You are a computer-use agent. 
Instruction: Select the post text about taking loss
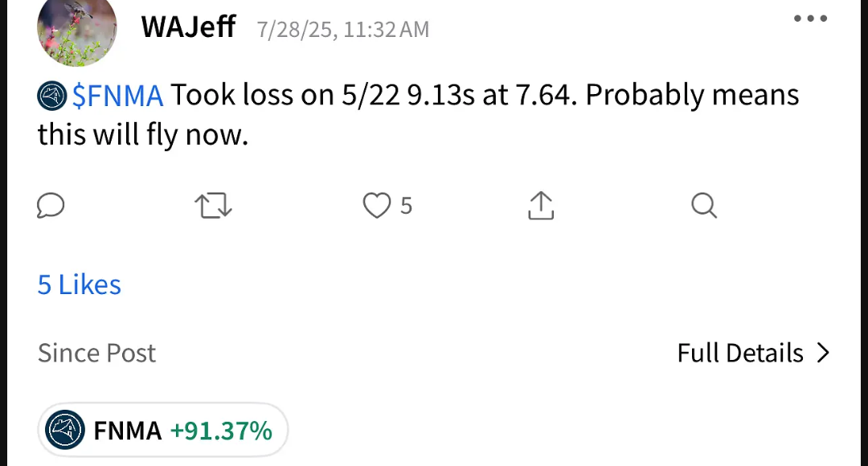click(419, 115)
